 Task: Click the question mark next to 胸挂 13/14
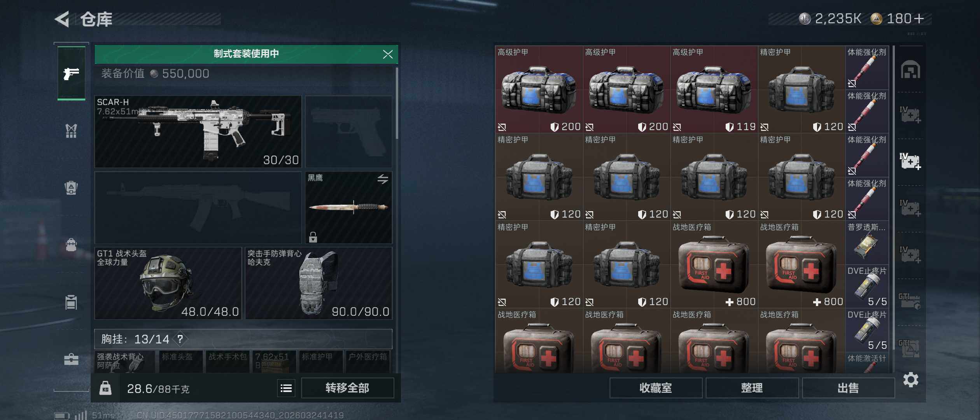point(180,339)
